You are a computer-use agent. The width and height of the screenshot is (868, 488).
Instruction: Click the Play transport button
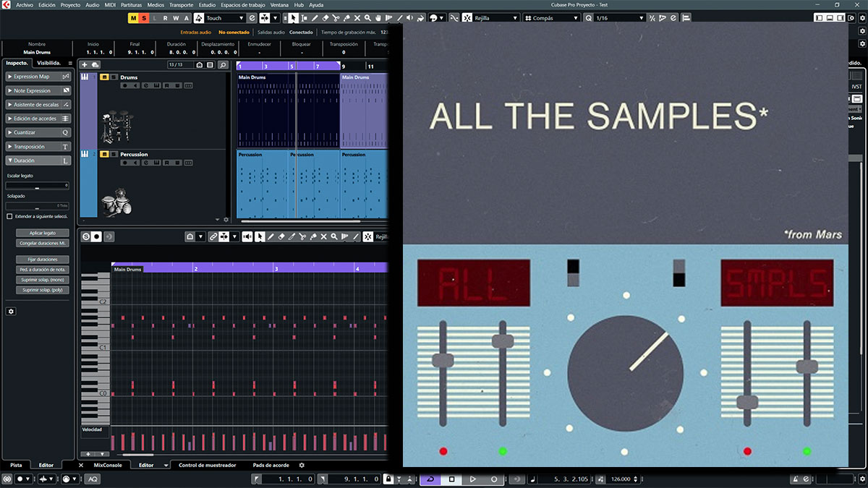(472, 479)
